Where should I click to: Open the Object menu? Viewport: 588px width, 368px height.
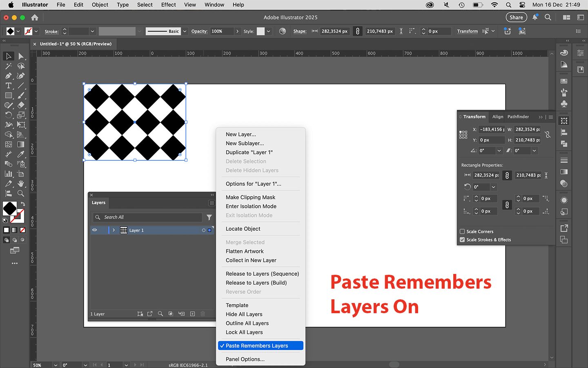[100, 5]
